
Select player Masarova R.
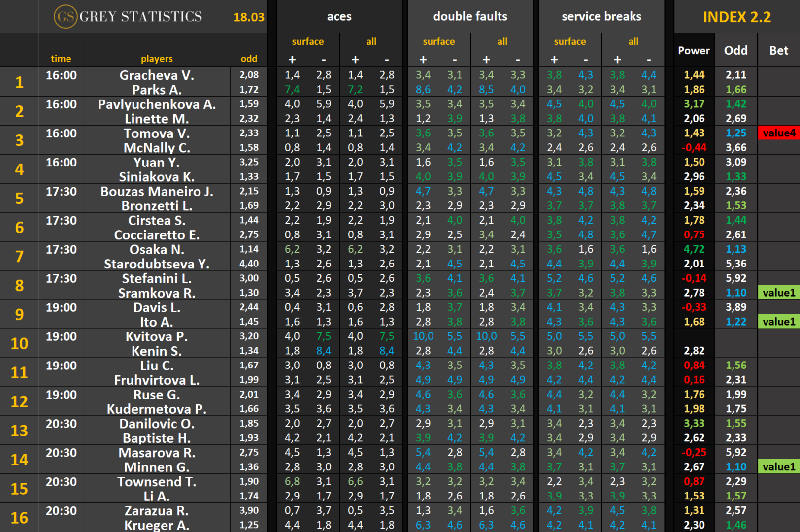(157, 453)
